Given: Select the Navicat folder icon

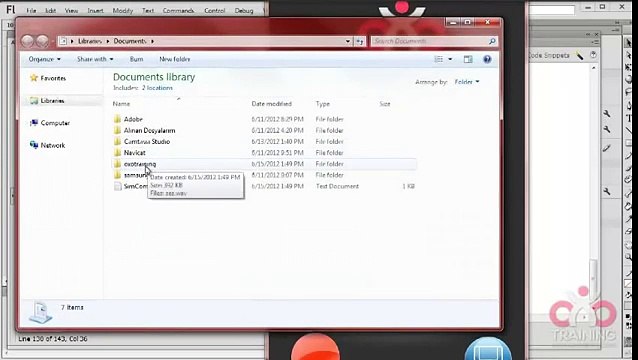Looking at the screenshot, I should point(117,153).
